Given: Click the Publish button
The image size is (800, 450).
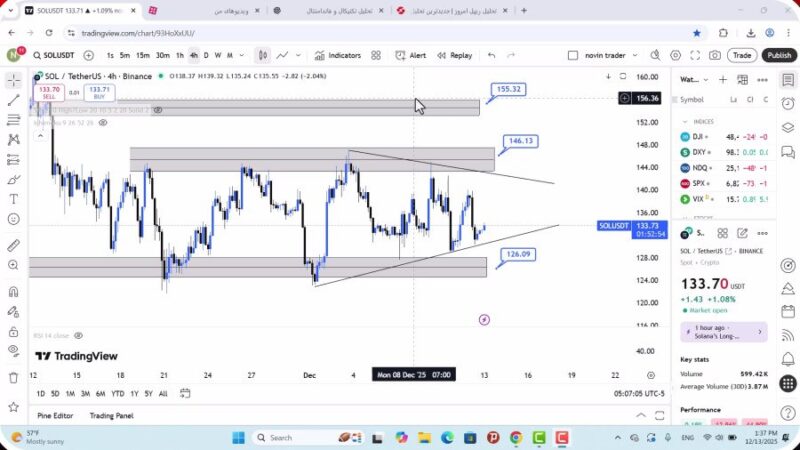Looking at the screenshot, I should click(779, 55).
